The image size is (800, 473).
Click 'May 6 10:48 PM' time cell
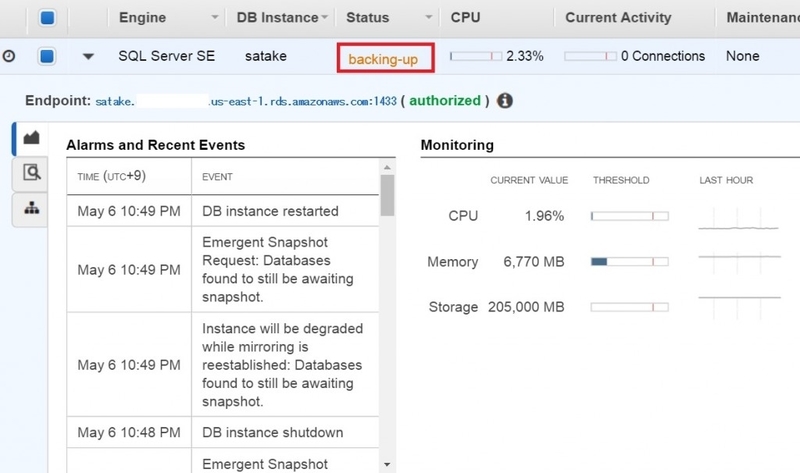(129, 433)
